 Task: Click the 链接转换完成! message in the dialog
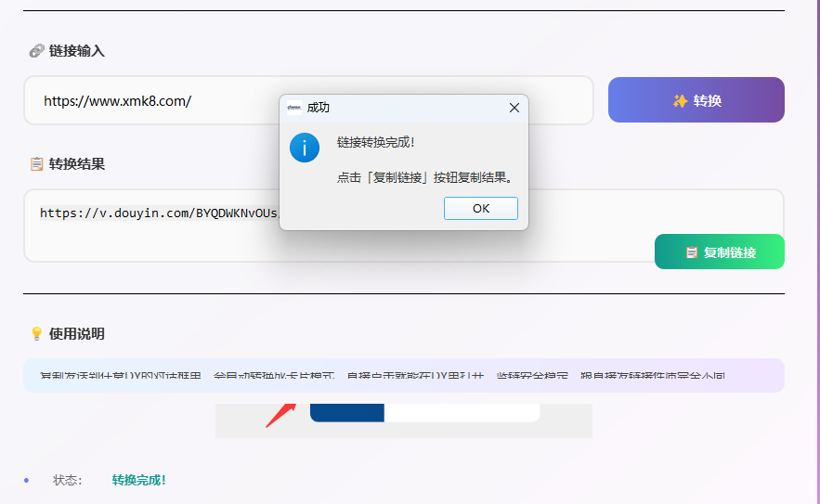(x=375, y=142)
